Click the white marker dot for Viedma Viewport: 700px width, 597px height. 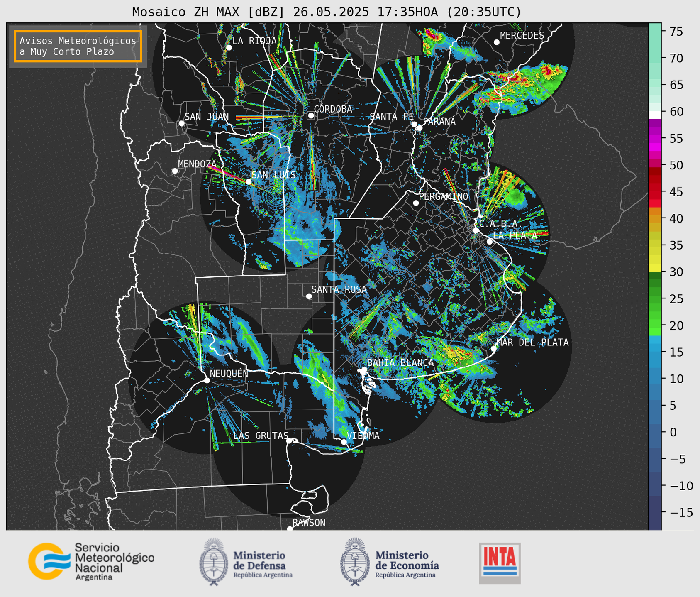click(x=344, y=442)
